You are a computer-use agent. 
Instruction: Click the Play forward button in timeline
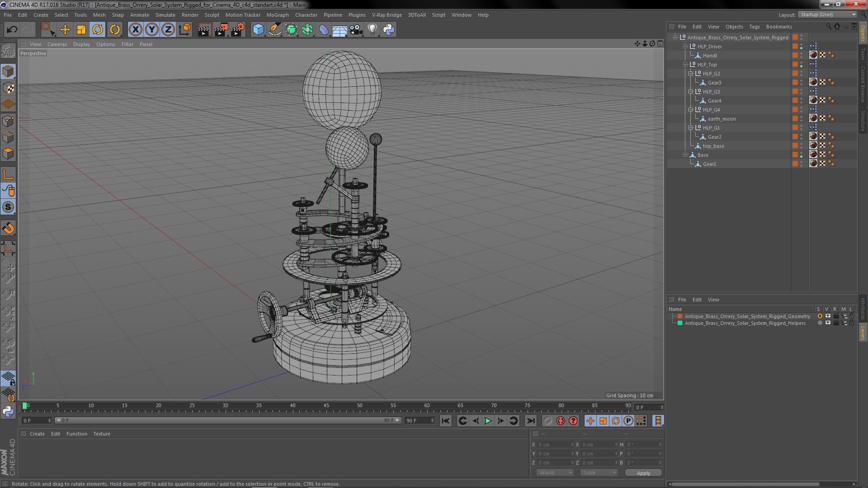[488, 421]
